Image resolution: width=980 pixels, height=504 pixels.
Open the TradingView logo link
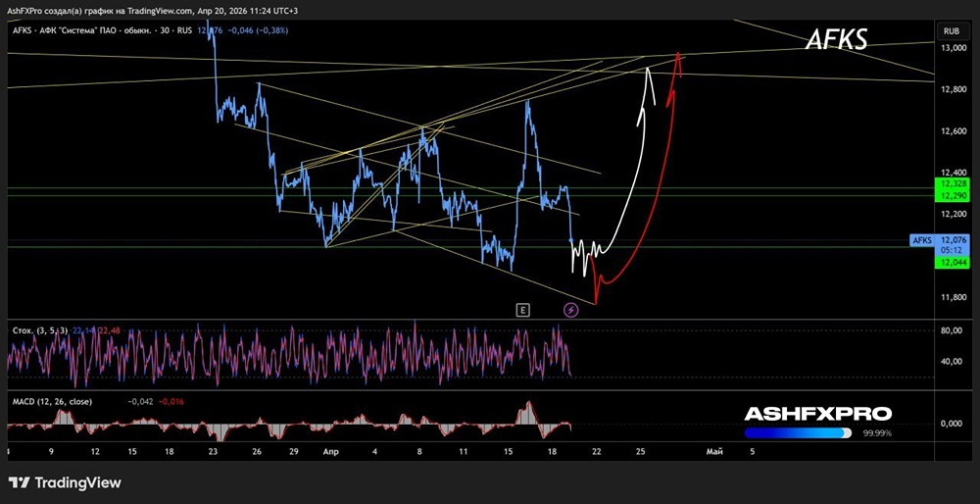point(65,482)
